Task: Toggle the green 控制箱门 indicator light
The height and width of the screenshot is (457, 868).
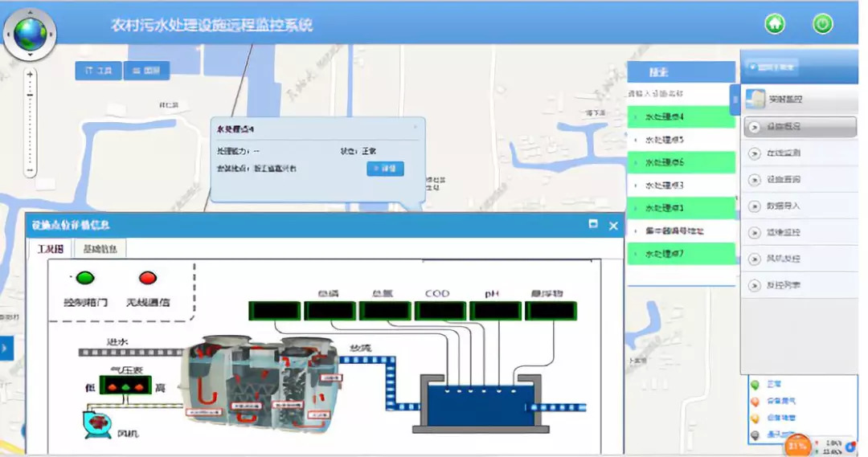Action: point(84,279)
